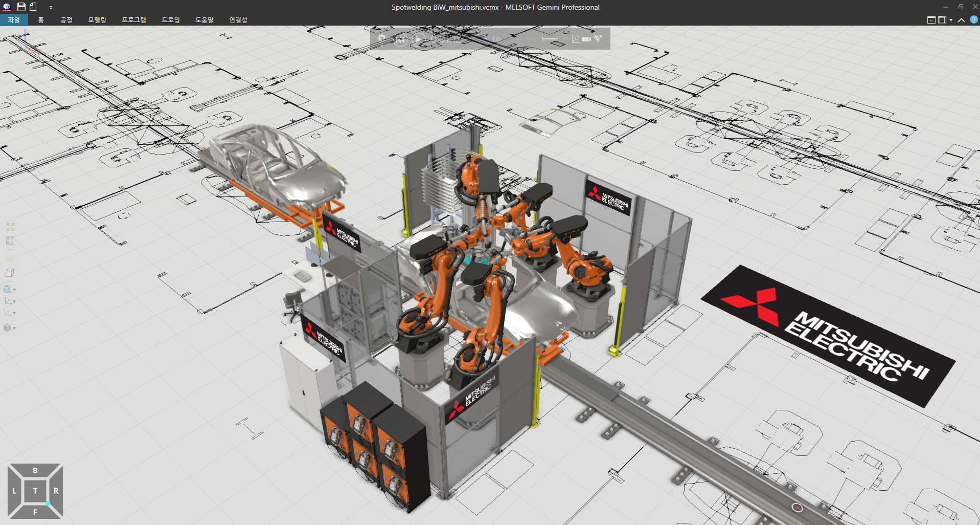Screen dimensions: 980x525
Task: Open simulation settings gear icon
Action: [382, 39]
